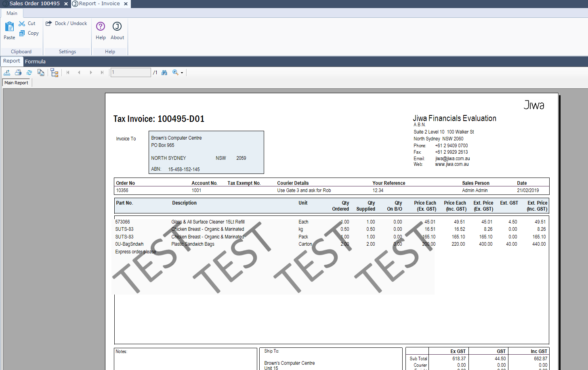Click the Print Report icon
This screenshot has height=370, width=588.
[18, 73]
